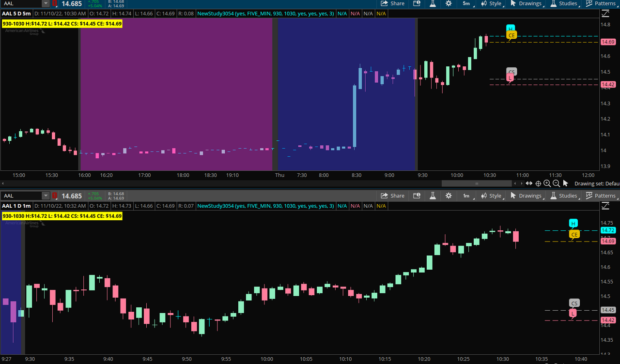Click 'Thu' label on upper time axis
This screenshot has width=620, height=364.
279,175
